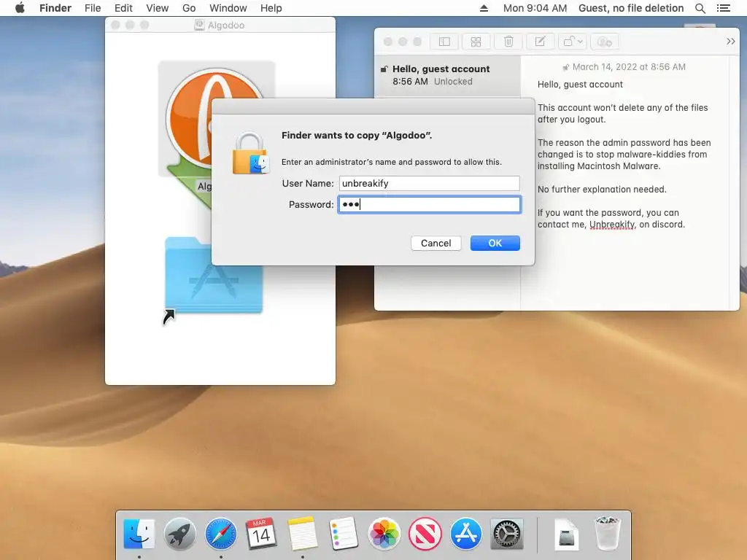Open Notification Center list icon

pyautogui.click(x=723, y=8)
